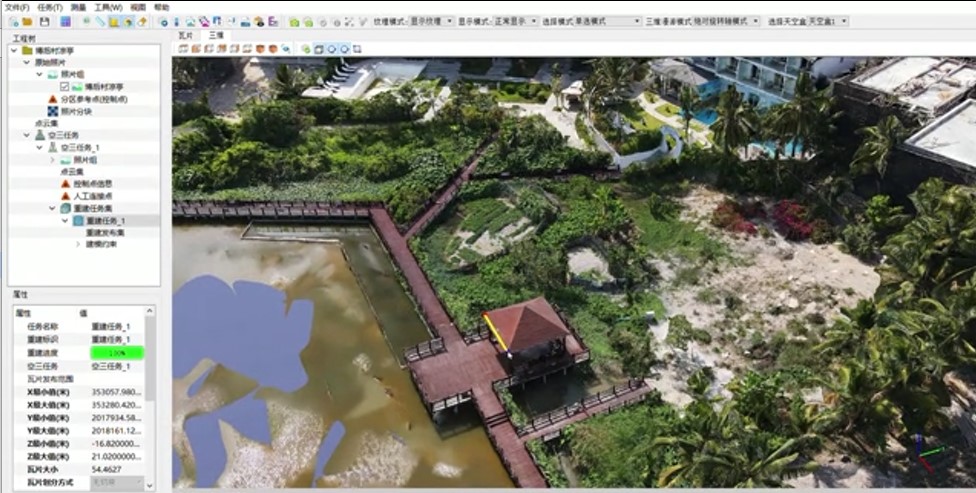This screenshot has height=493, width=976.
Task: Click the Z最大值 value 21.0200000
Action: (x=116, y=456)
